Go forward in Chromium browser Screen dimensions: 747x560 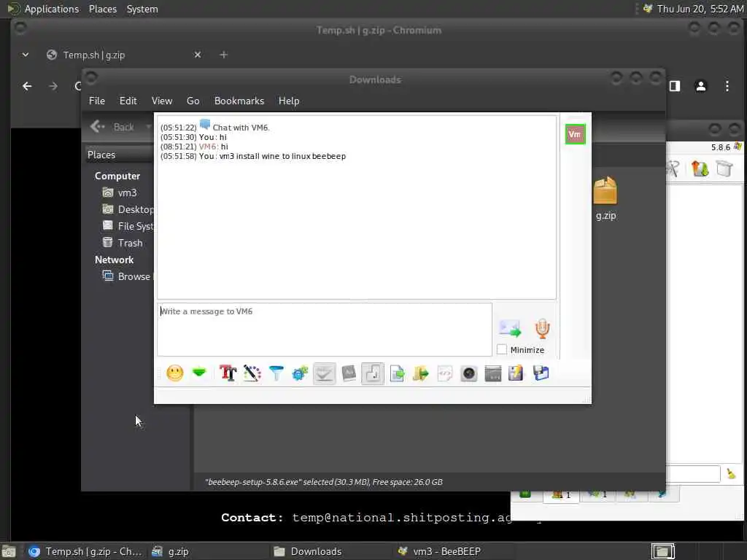coord(53,86)
